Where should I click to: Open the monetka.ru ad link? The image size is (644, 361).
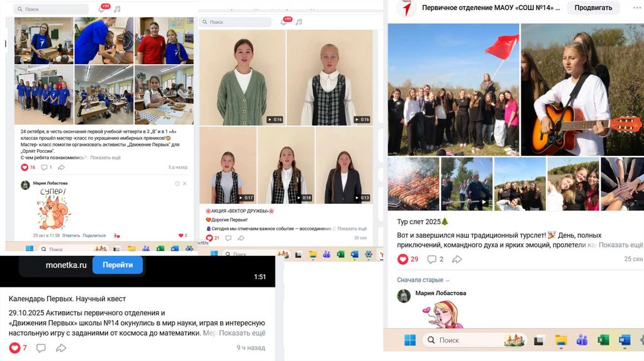pos(66,265)
